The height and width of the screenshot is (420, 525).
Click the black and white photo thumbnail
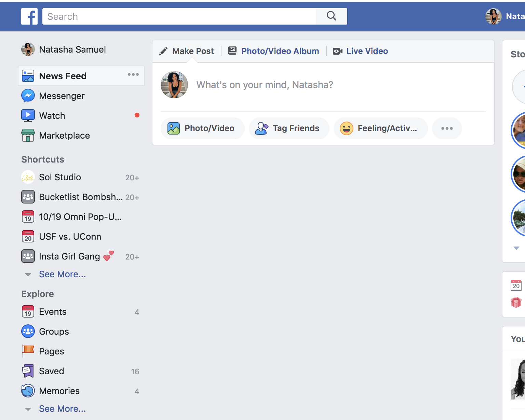(518, 379)
